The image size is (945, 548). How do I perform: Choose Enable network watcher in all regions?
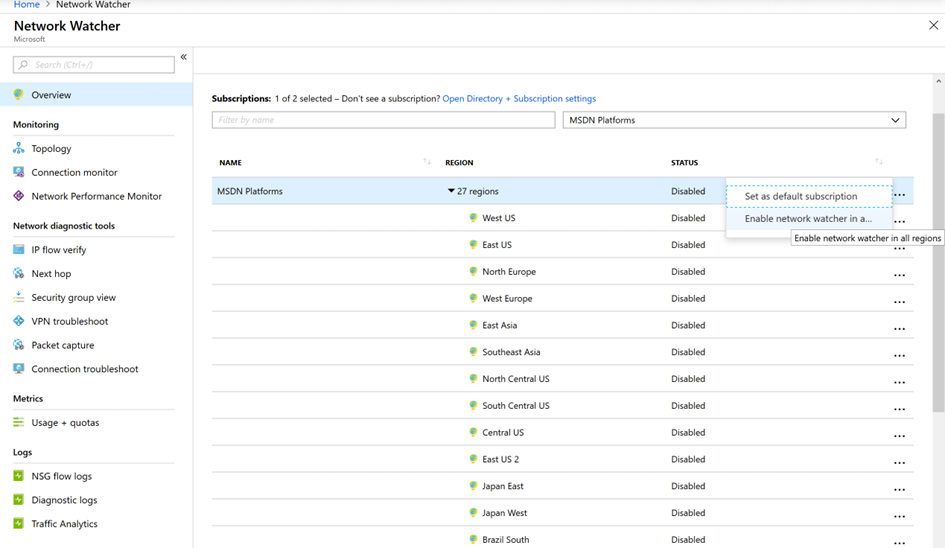click(809, 218)
